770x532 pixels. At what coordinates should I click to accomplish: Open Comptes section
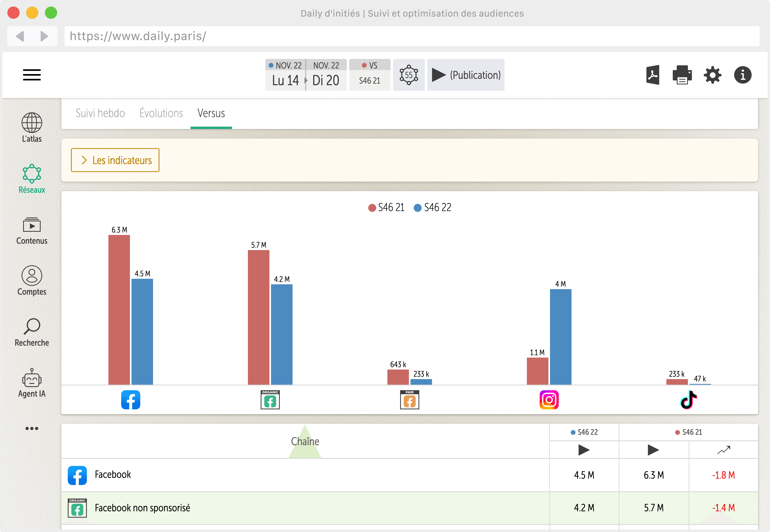click(x=32, y=281)
